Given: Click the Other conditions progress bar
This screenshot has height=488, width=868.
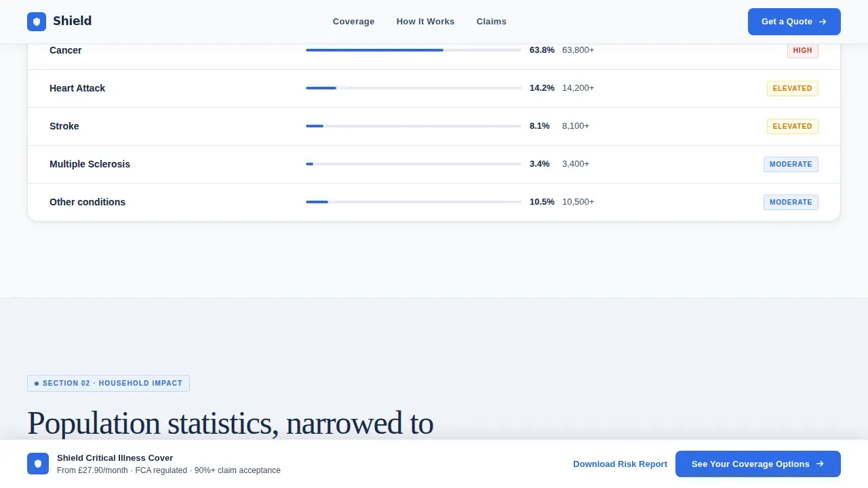Looking at the screenshot, I should click(414, 202).
